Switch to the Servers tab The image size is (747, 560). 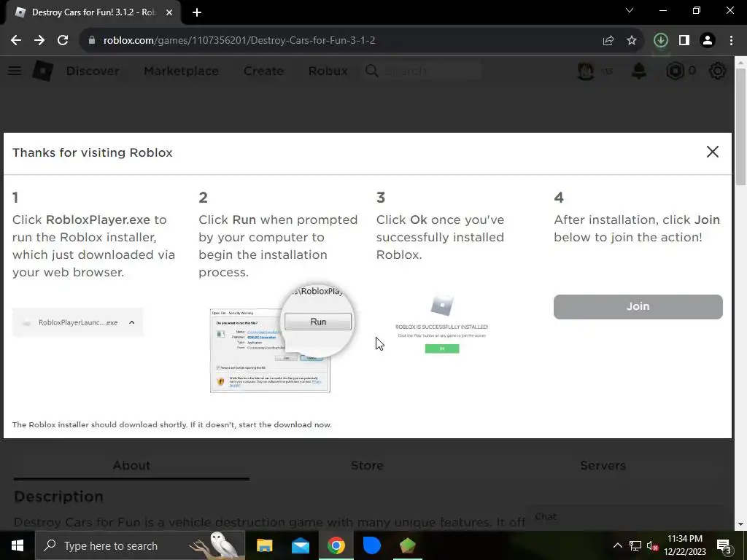click(x=603, y=465)
